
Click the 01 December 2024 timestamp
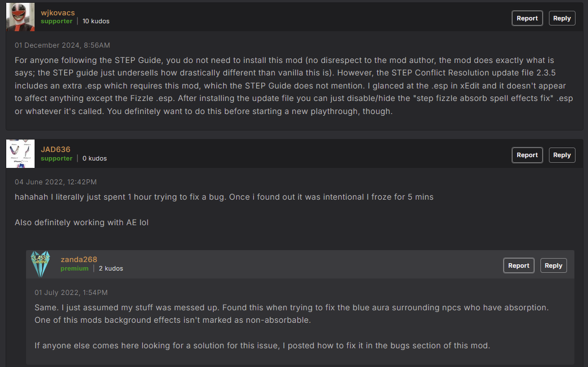[x=62, y=45]
